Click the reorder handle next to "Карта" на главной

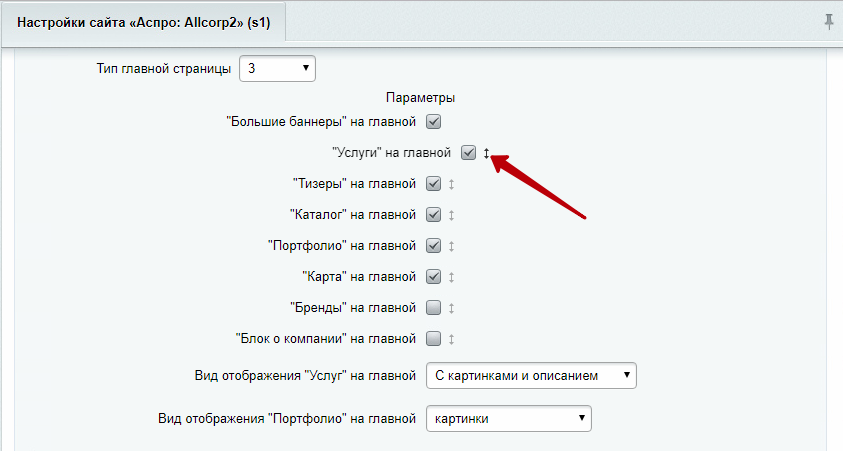point(452,277)
